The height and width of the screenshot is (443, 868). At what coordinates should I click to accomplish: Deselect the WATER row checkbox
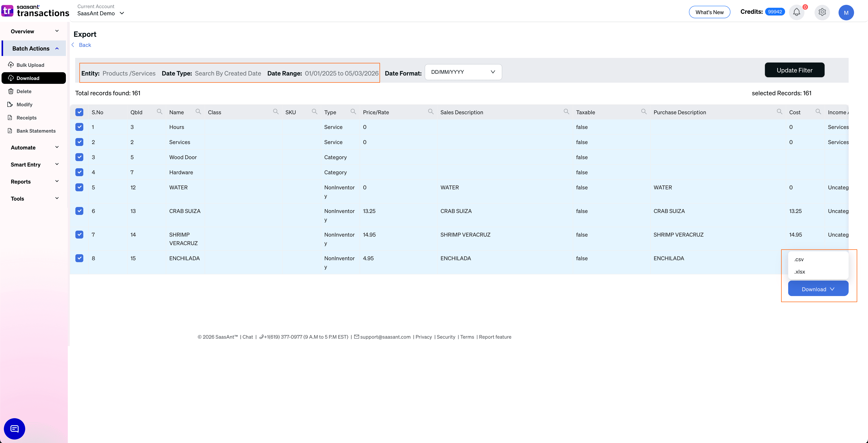coord(79,187)
